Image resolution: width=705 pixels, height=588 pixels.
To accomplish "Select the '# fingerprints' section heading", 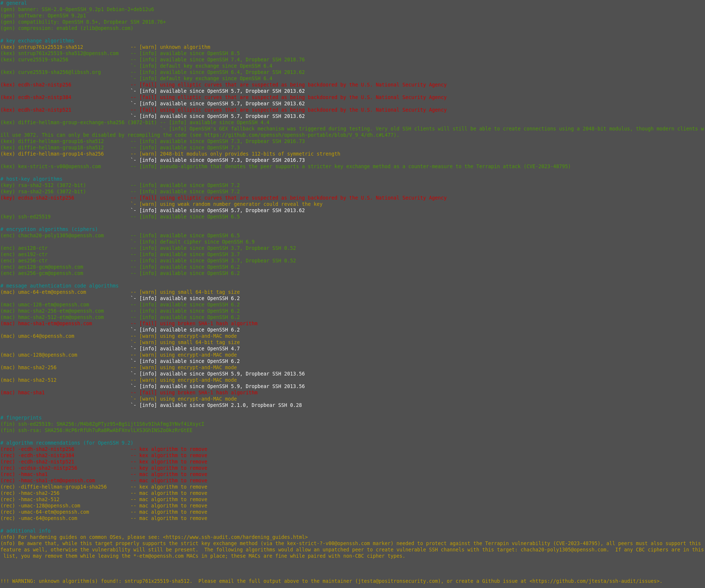I will click(21, 418).
